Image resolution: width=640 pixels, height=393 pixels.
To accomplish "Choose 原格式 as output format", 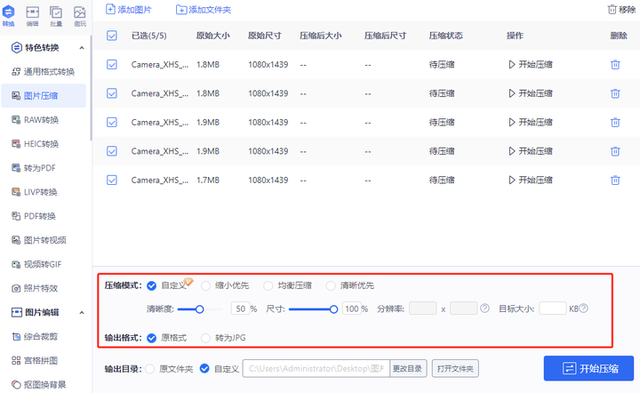I will click(151, 338).
